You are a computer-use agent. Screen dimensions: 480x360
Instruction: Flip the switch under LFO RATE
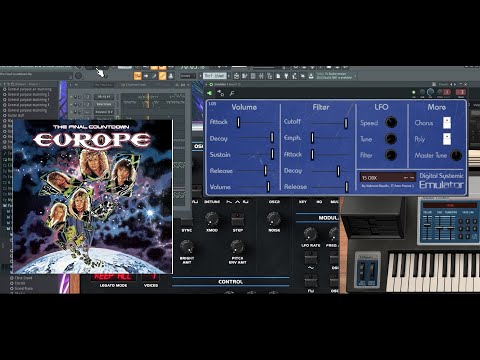pyautogui.click(x=311, y=257)
